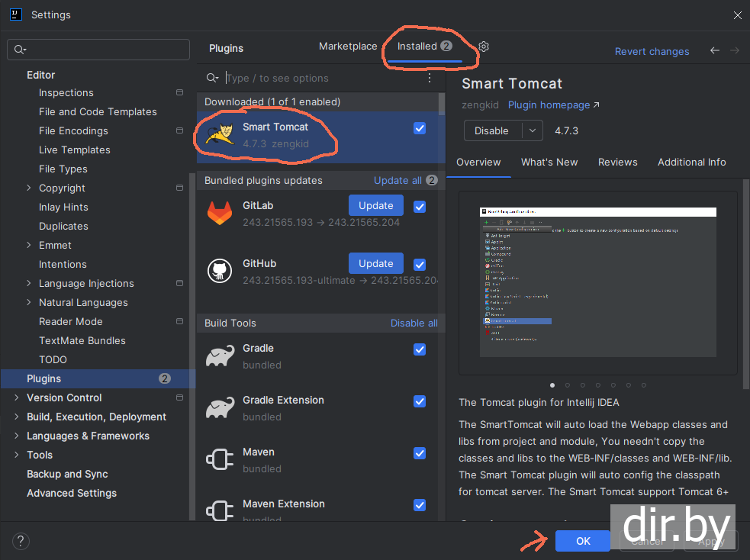This screenshot has width=750, height=560.
Task: Close the Settings dialog with X
Action: pos(737,15)
